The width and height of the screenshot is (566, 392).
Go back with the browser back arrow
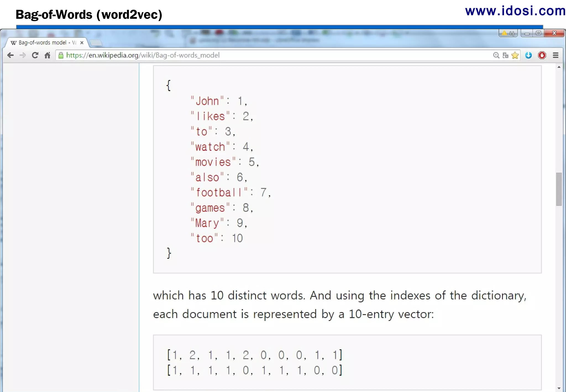click(11, 55)
